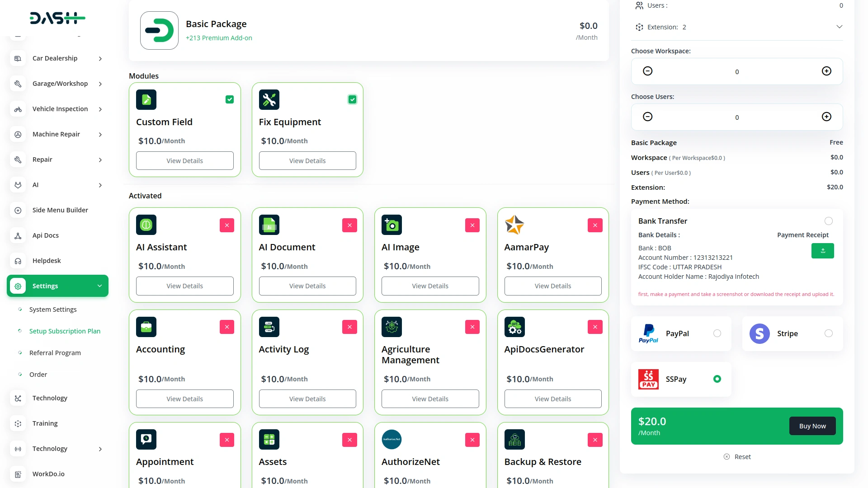Choose Stripe as the payment method
Screen dimensions: 868x488
pyautogui.click(x=828, y=333)
